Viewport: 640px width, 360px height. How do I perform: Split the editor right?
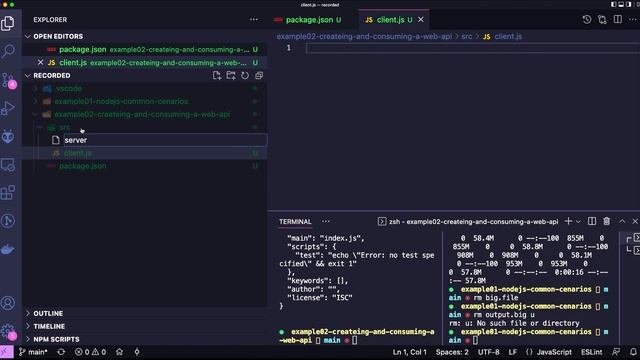coord(618,20)
